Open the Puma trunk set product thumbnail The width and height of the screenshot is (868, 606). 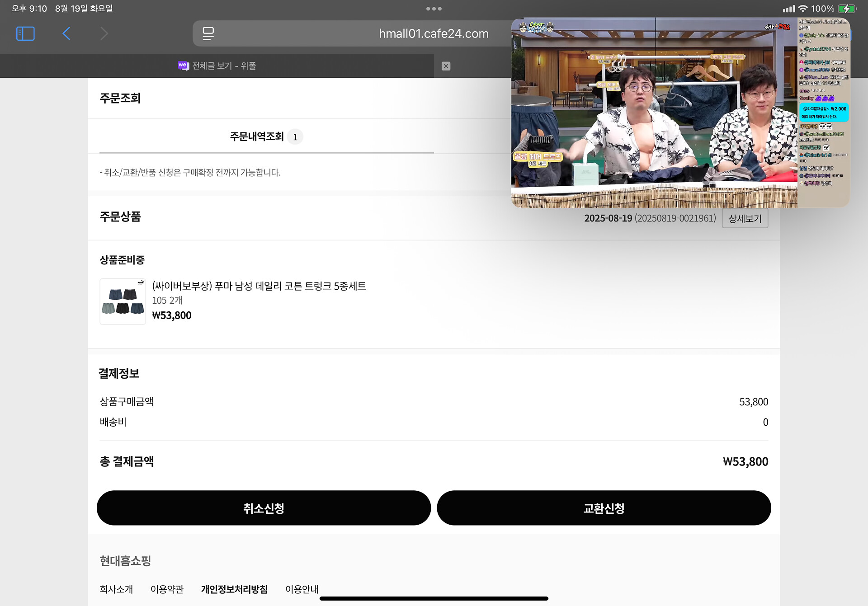pos(123,301)
